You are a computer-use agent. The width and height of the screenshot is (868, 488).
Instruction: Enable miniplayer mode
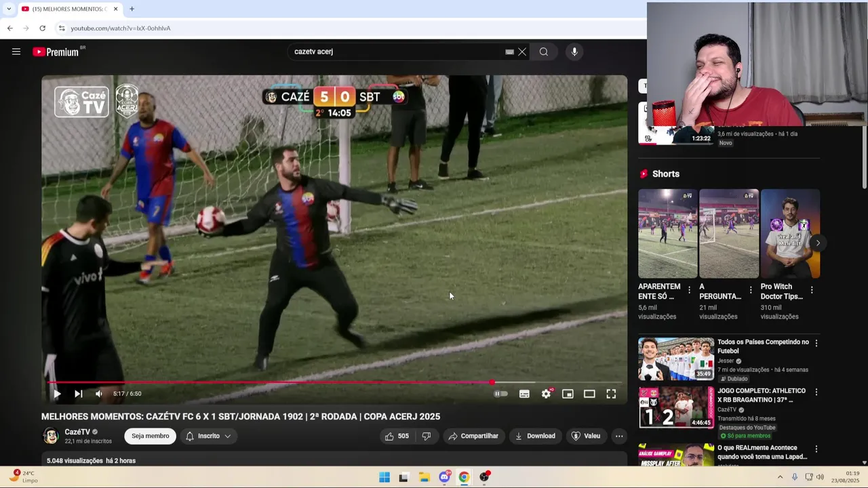[568, 394]
